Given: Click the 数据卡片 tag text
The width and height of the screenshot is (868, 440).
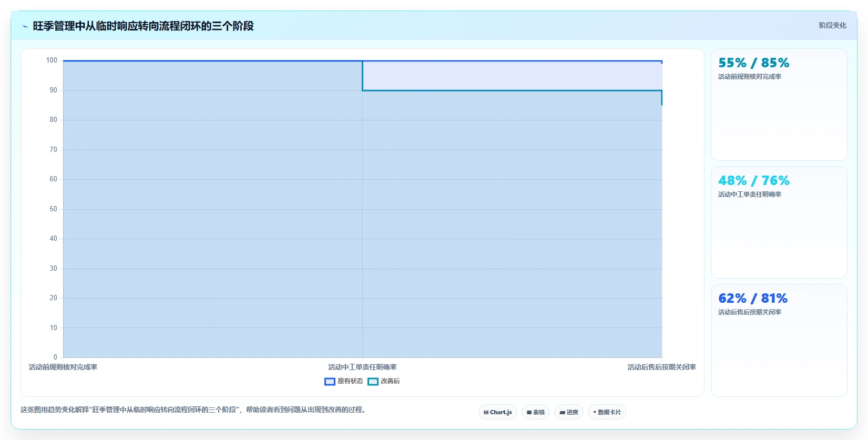Looking at the screenshot, I should coord(609,412).
